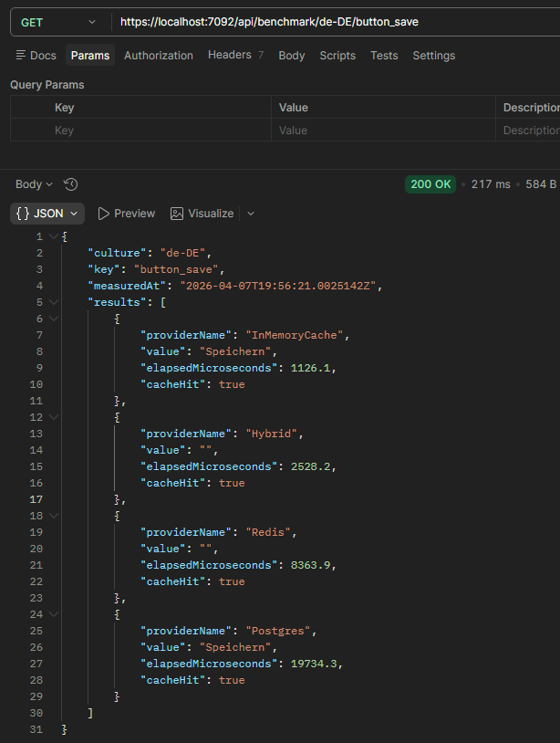The width and height of the screenshot is (560, 743).
Task: Collapse the Redis provider object at line 18
Action: (54, 516)
